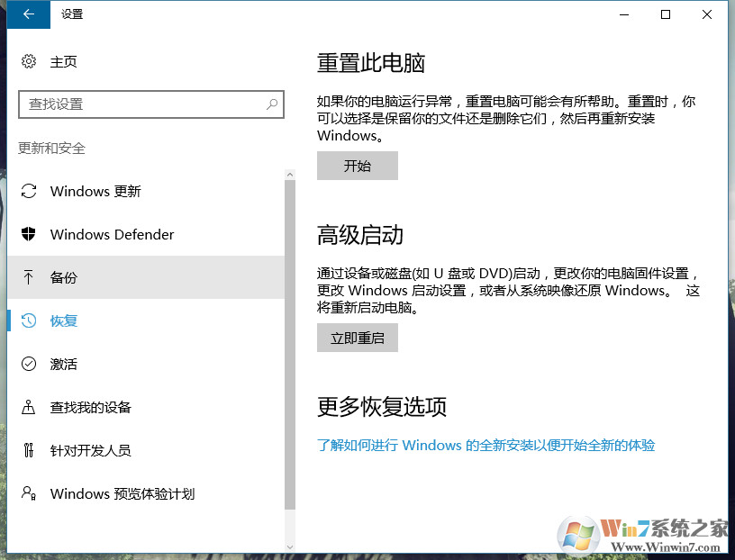Open the 激活 settings page

(x=63, y=364)
